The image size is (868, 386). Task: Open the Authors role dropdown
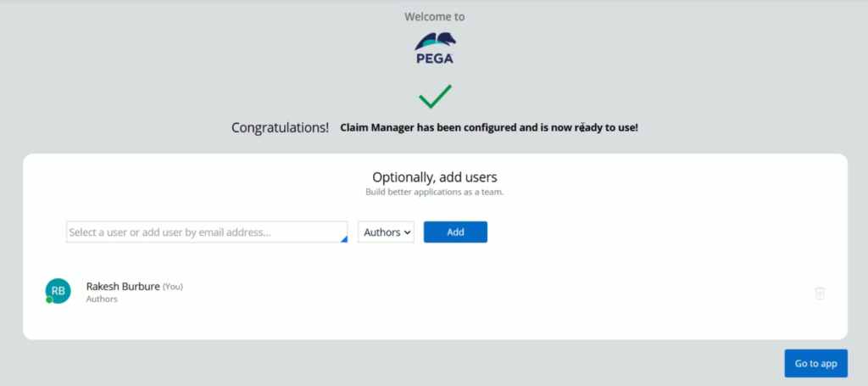click(x=386, y=232)
